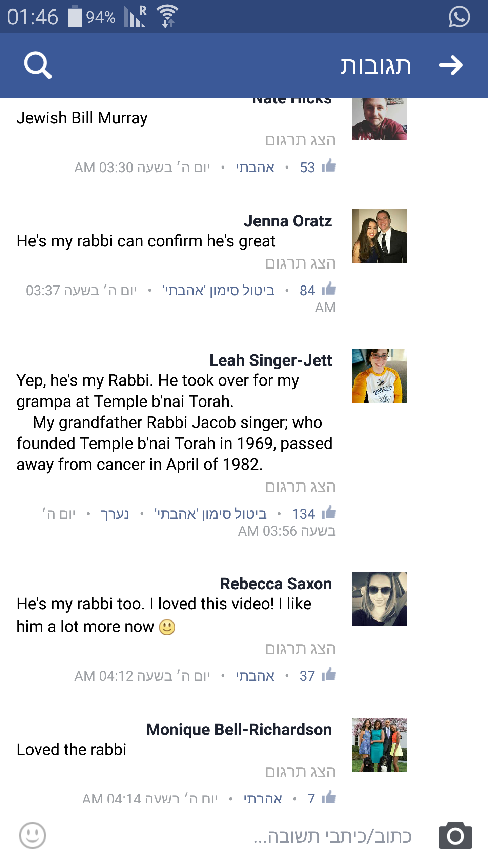View the 37 likes on Rebecca's comment
Screen dimensions: 488x868
pyautogui.click(x=317, y=676)
